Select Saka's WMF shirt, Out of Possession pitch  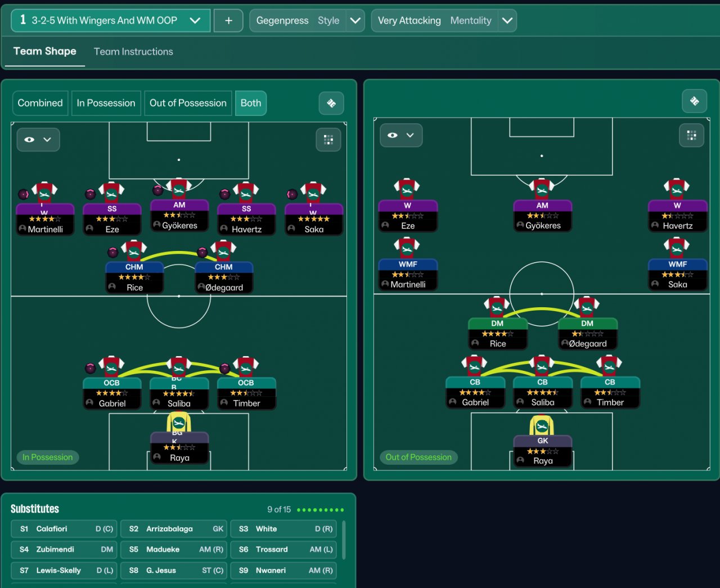click(677, 248)
